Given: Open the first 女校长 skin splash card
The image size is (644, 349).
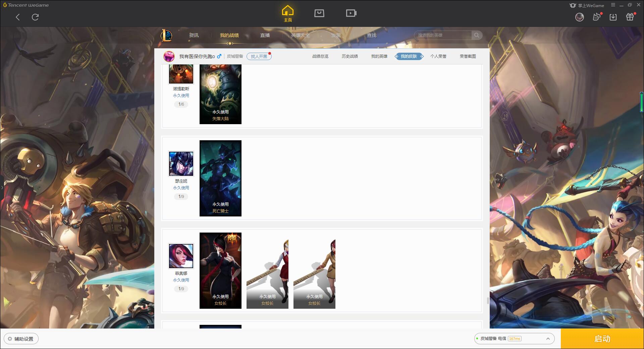Looking at the screenshot, I should click(x=220, y=270).
